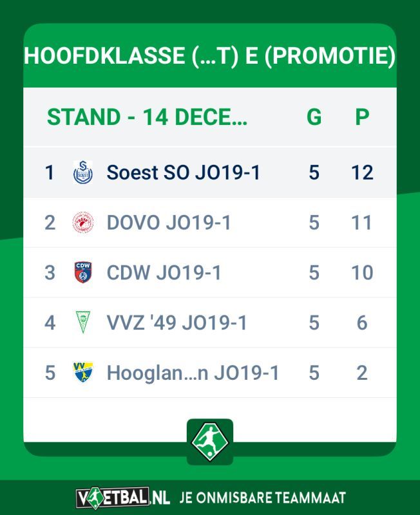Click the Stand 14 dece… heading
The image size is (420, 515).
click(147, 117)
